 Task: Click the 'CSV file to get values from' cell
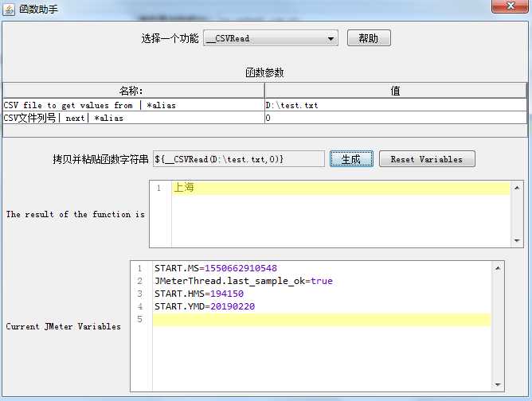[x=133, y=105]
